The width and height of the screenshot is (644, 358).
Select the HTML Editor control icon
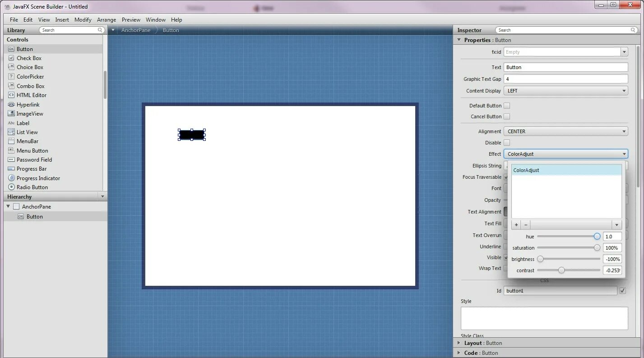(x=11, y=95)
